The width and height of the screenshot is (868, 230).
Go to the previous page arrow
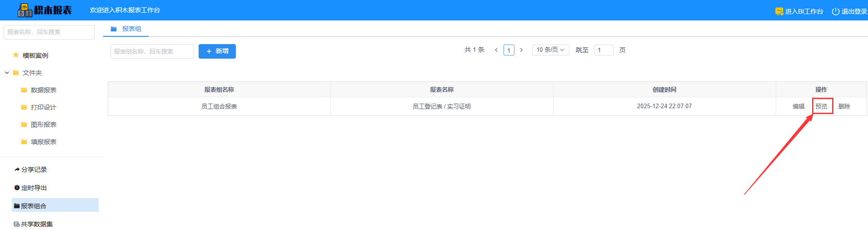point(496,50)
